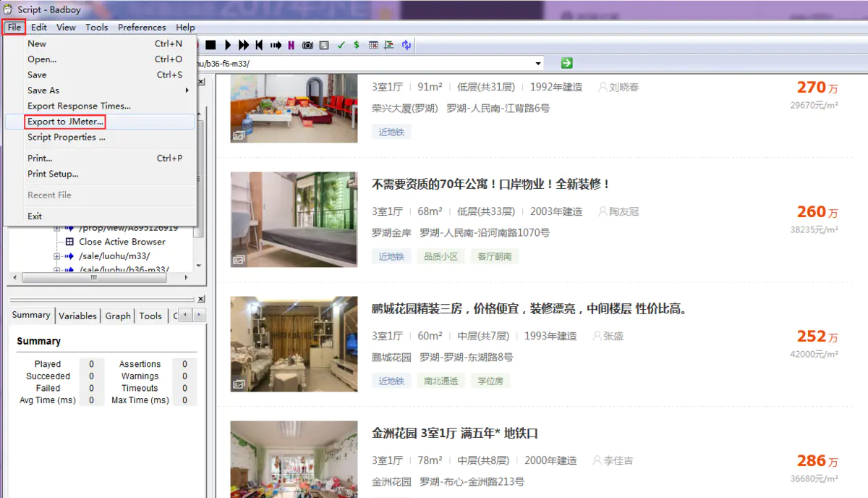Click the green checkmark assertion icon

click(x=341, y=45)
